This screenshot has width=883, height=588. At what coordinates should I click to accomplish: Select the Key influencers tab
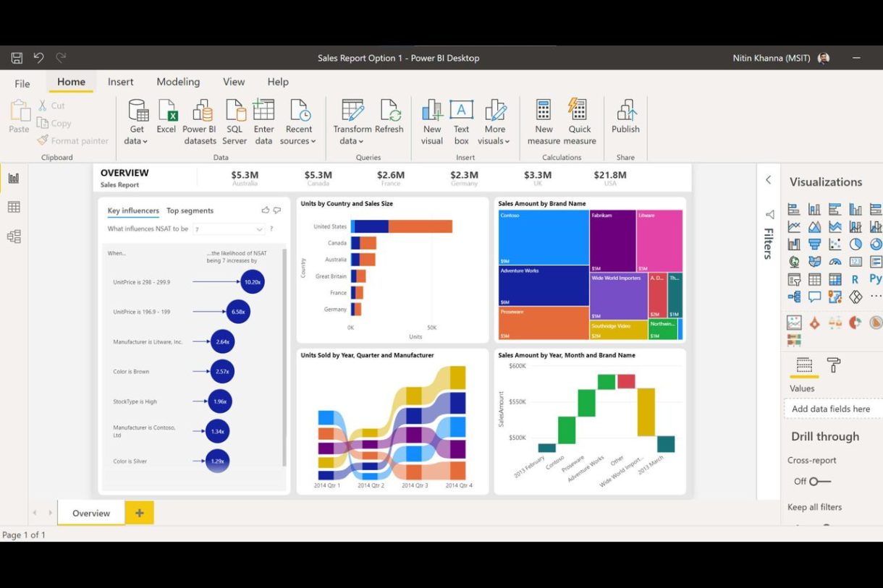point(133,210)
